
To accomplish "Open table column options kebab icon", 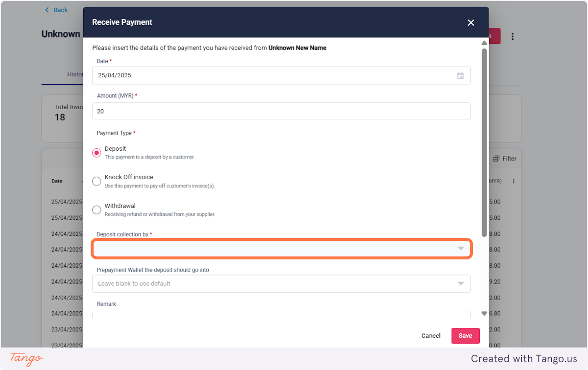I will click(514, 181).
